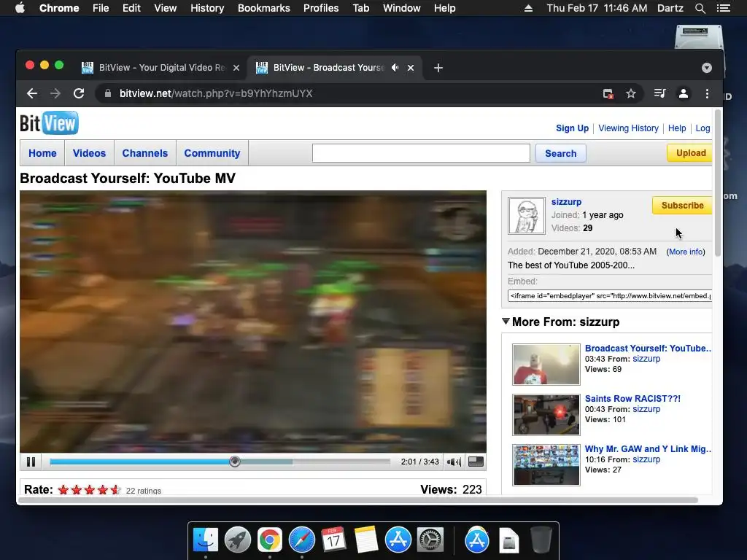
Task: Go back to previous page in Chrome
Action: (x=32, y=93)
